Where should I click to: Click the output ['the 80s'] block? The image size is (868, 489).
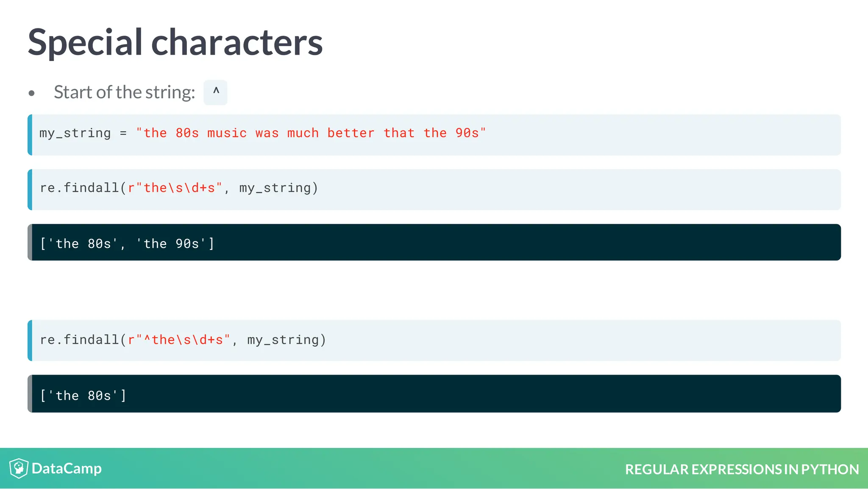(x=434, y=394)
